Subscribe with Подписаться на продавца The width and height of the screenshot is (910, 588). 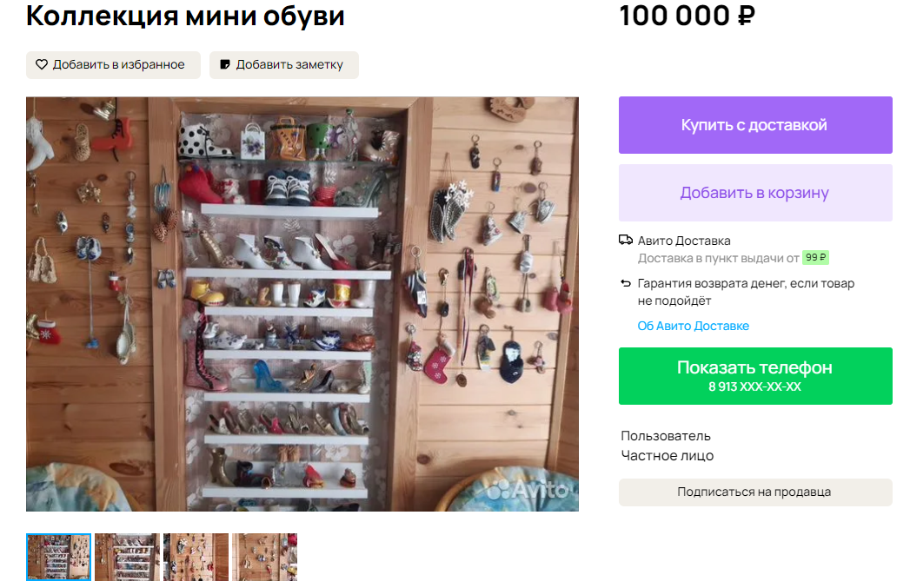click(x=755, y=492)
